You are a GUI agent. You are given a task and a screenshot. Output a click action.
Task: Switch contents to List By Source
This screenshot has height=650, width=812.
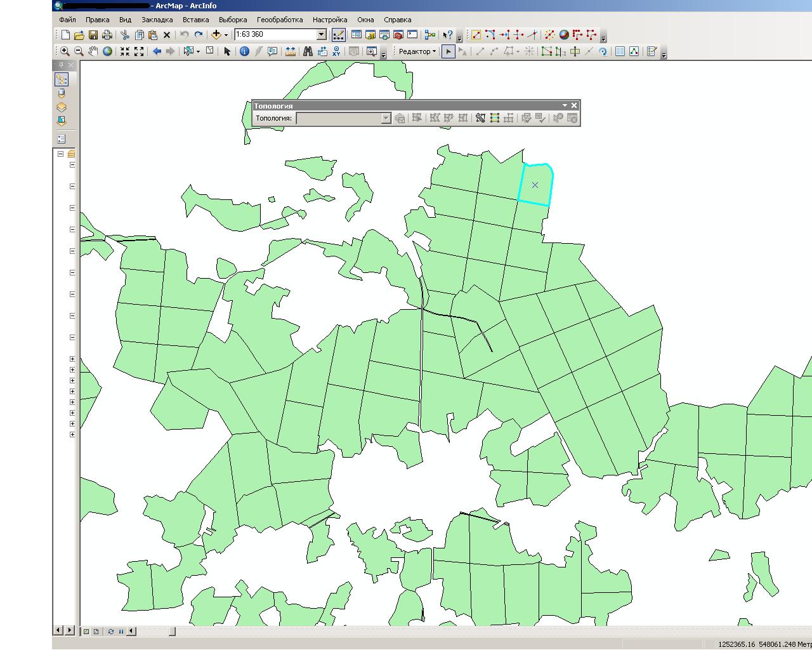(x=62, y=93)
